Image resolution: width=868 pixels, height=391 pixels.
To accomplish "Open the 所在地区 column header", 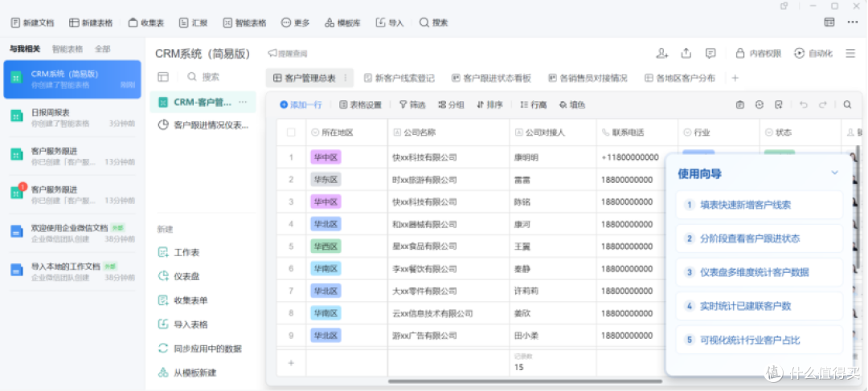I will 346,132.
